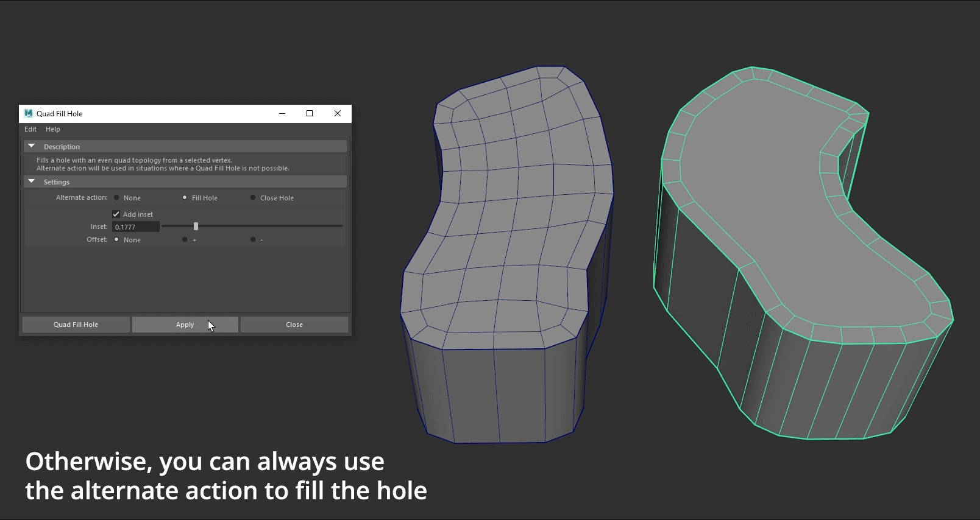This screenshot has width=980, height=520.
Task: Click the 'Inset:' label
Action: click(x=99, y=227)
